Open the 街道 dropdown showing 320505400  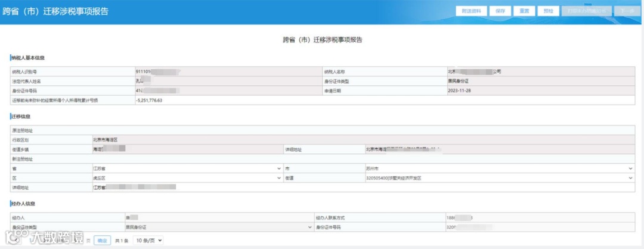point(500,178)
